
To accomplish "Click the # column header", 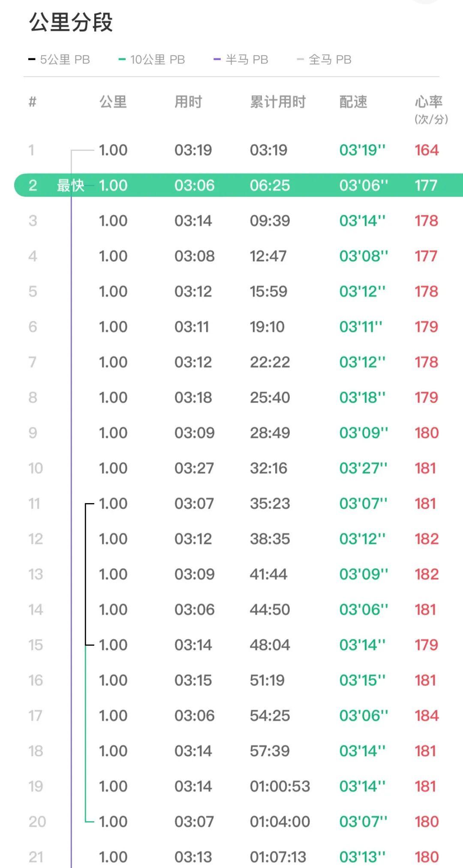I will click(33, 102).
